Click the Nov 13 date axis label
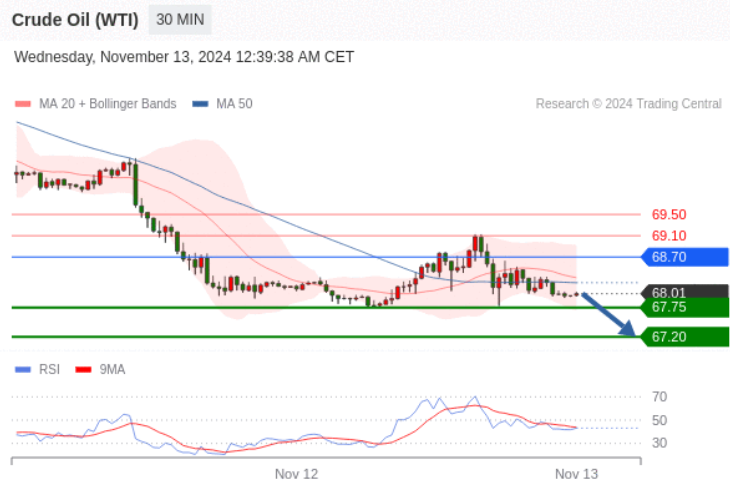730x489 pixels. [x=576, y=473]
